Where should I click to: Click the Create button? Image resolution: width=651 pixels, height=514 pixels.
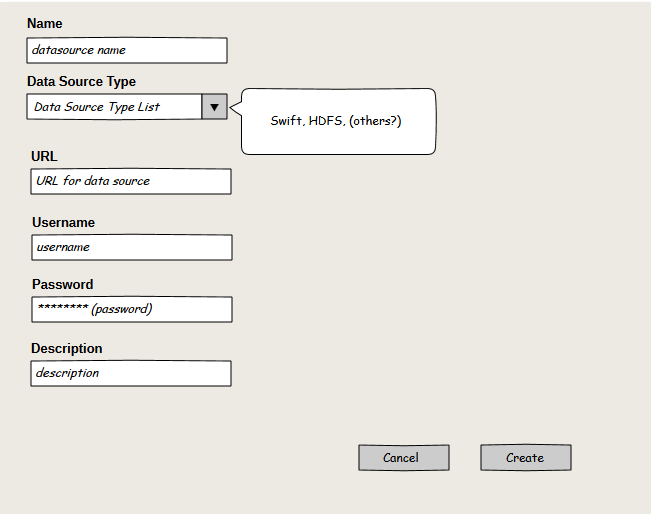click(525, 458)
